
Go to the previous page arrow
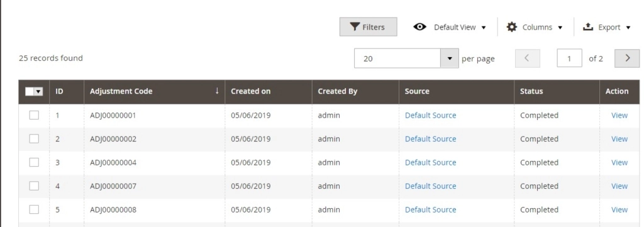click(528, 58)
